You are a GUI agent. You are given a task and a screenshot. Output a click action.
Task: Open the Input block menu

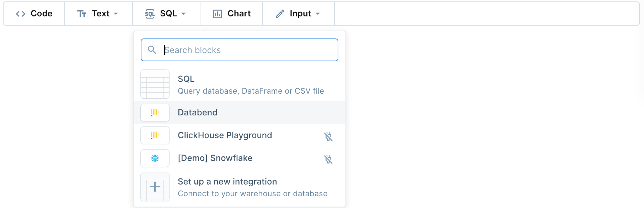click(x=299, y=14)
